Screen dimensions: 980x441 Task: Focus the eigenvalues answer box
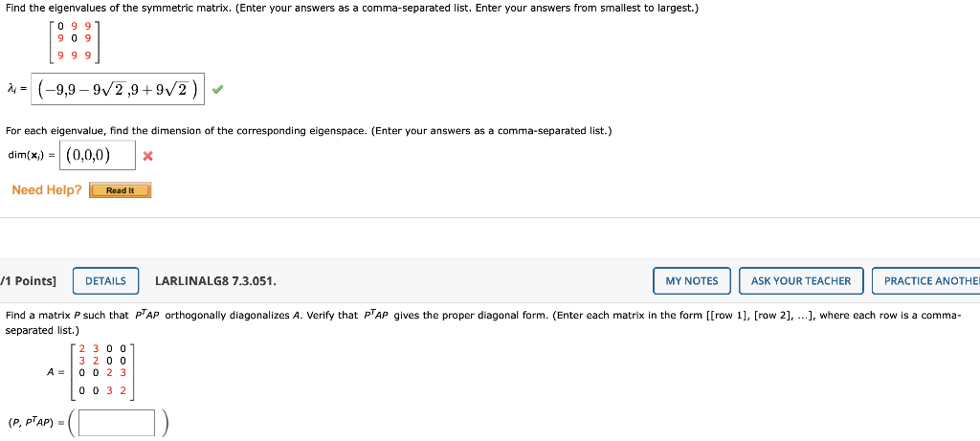[x=118, y=89]
